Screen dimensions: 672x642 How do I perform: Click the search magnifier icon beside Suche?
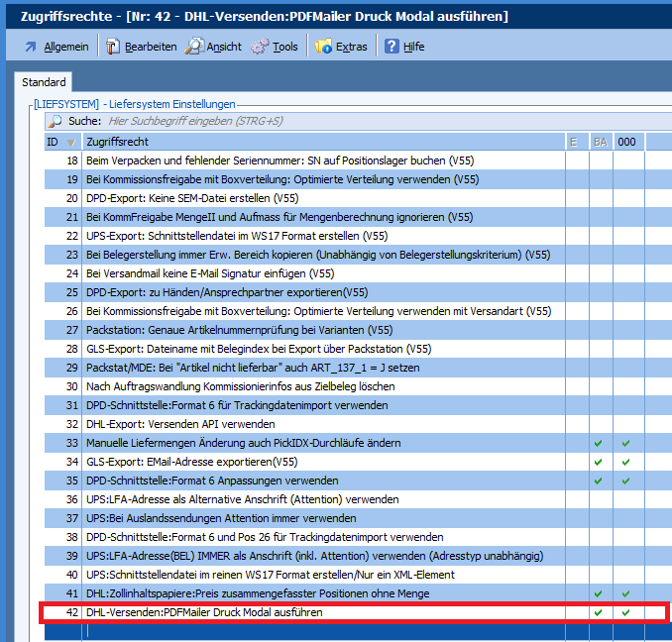pyautogui.click(x=56, y=121)
